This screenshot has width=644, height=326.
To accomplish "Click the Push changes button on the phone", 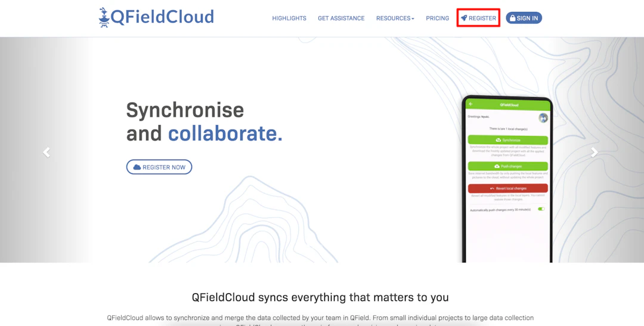I will [507, 166].
